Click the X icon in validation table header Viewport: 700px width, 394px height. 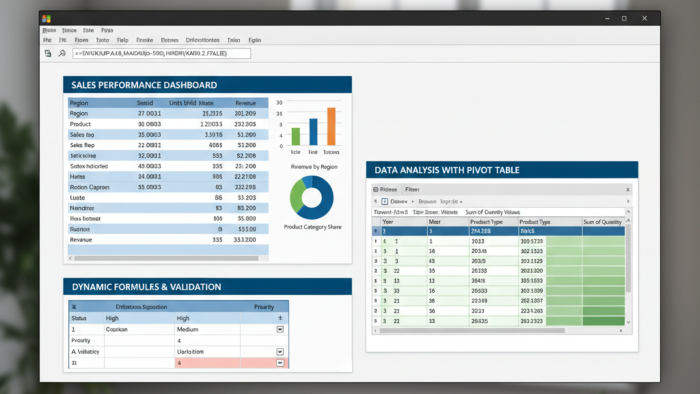pos(74,307)
